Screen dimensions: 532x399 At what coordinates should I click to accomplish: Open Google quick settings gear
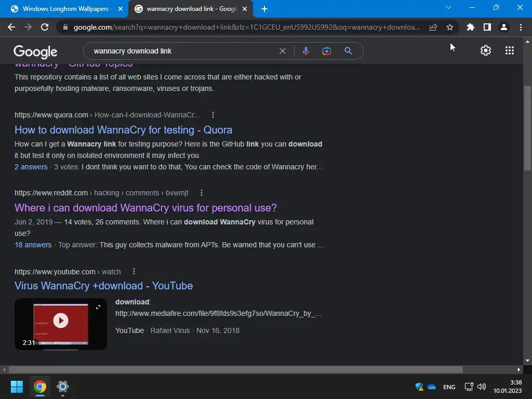pos(486,50)
